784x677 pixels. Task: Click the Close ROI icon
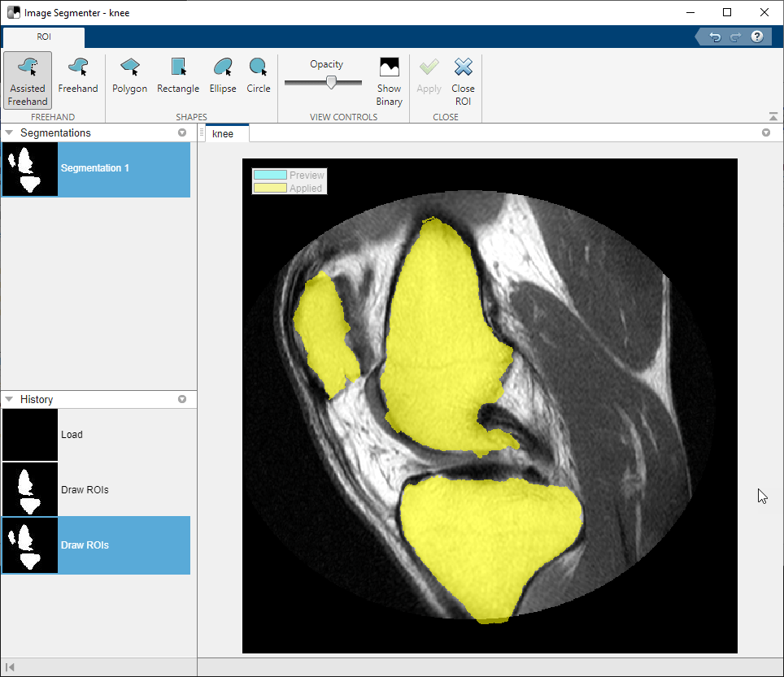[463, 80]
